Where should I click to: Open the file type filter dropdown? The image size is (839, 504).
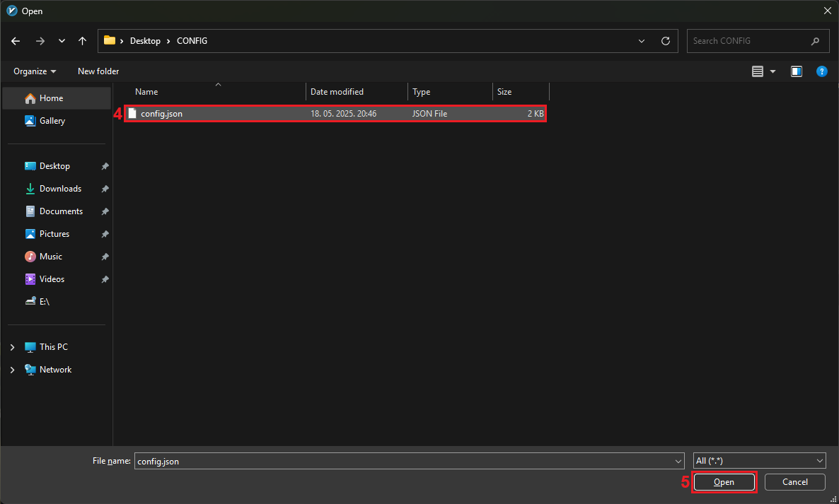759,461
